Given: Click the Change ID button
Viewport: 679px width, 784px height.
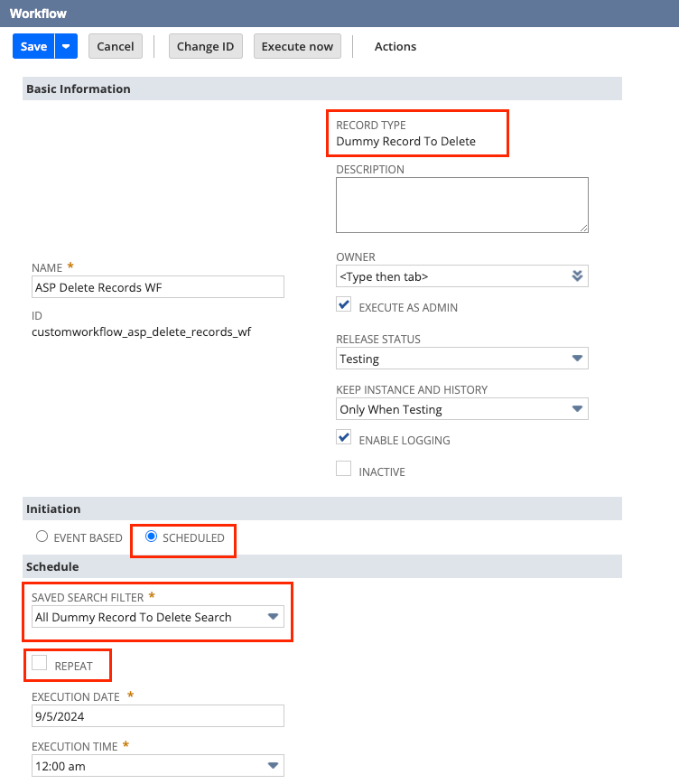Looking at the screenshot, I should pos(205,47).
